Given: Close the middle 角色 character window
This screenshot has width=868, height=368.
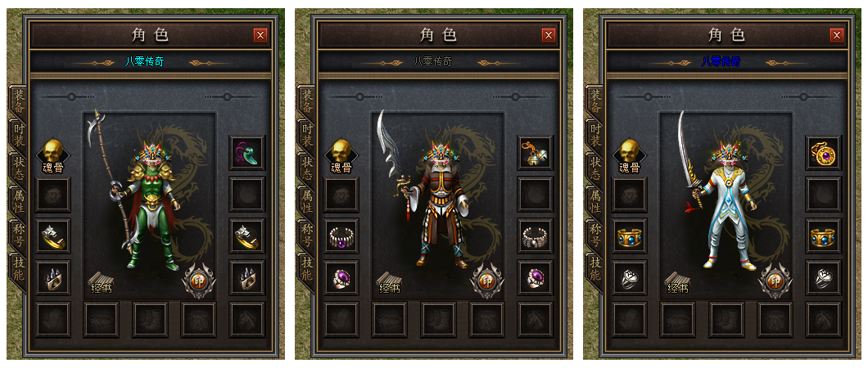Looking at the screenshot, I should coord(549,35).
